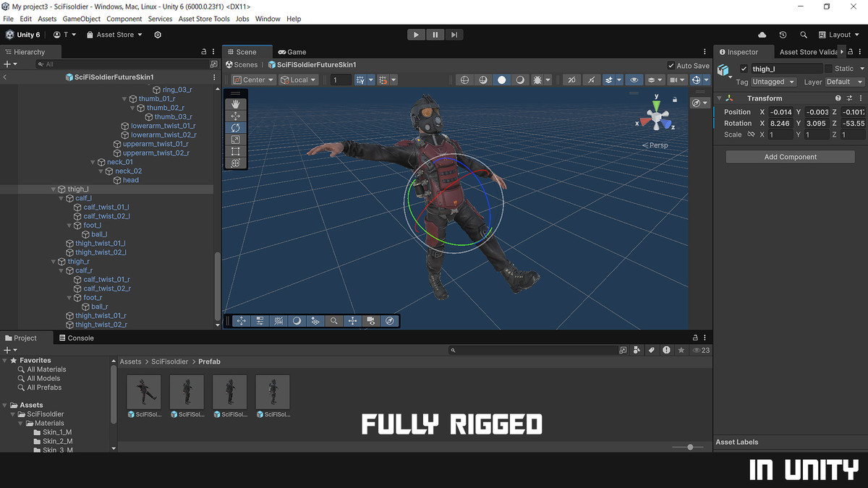This screenshot has height=488, width=868.
Task: Adjust the Project icon size slider
Action: 690,448
